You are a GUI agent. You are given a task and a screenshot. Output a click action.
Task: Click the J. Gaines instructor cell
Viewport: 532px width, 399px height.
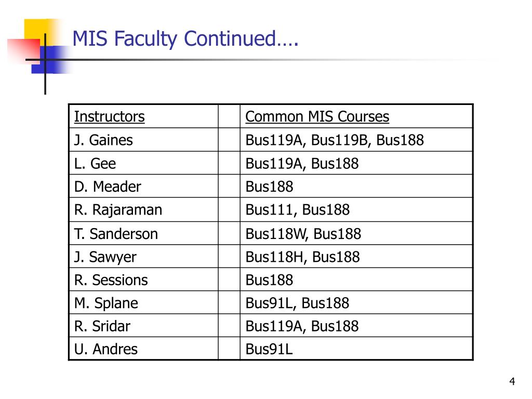pyautogui.click(x=143, y=140)
